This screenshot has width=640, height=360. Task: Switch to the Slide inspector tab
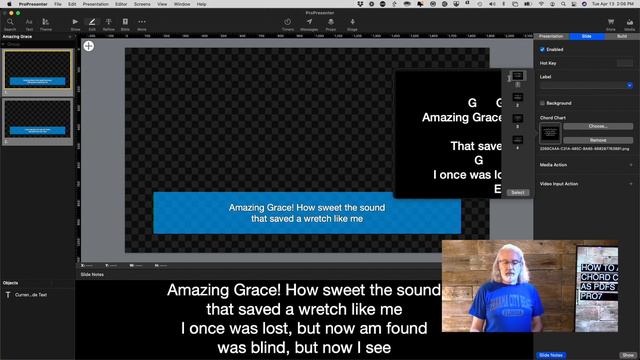tap(587, 36)
